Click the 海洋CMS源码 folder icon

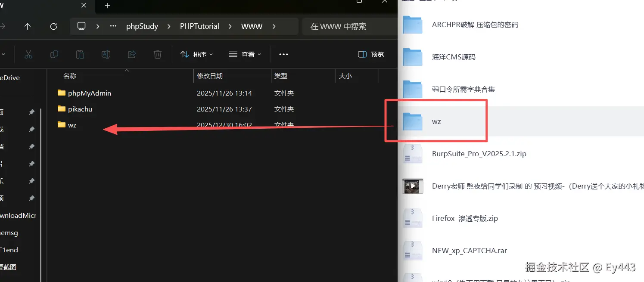click(x=413, y=57)
